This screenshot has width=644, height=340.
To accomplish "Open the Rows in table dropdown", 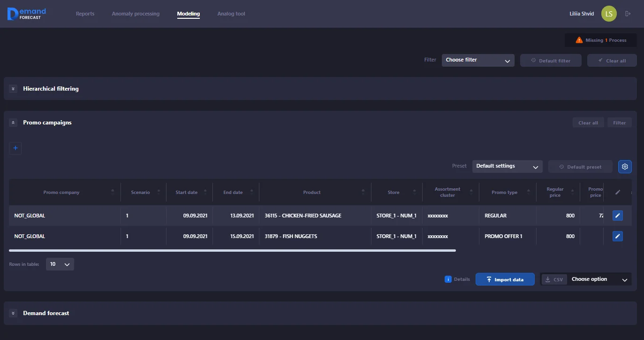I will click(60, 264).
